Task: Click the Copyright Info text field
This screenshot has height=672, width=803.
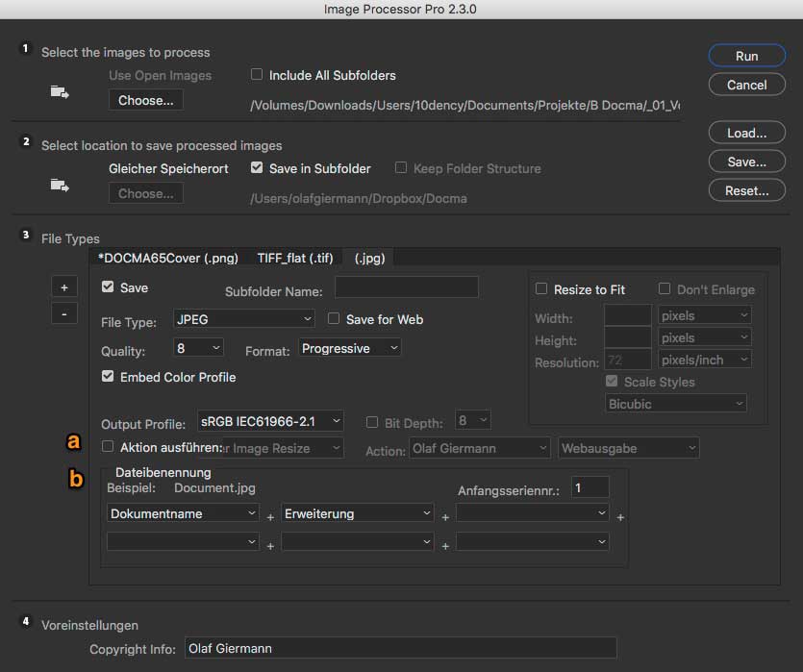Action: 399,649
